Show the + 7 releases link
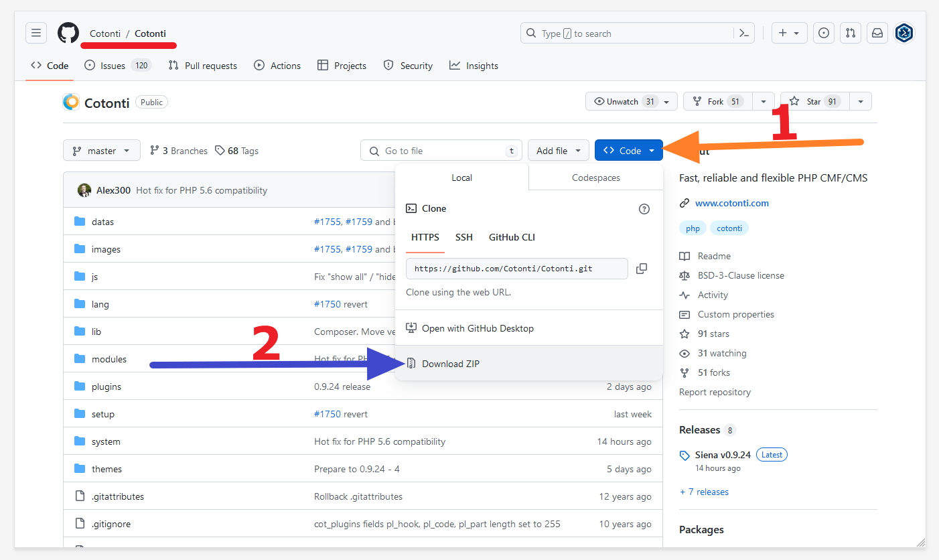This screenshot has height=560, width=939. [x=704, y=492]
